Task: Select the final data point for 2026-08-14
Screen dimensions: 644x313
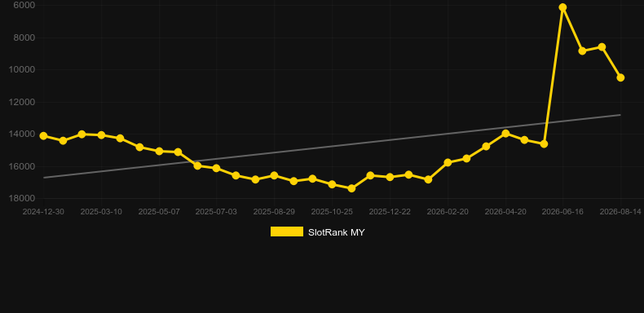Action: point(620,77)
